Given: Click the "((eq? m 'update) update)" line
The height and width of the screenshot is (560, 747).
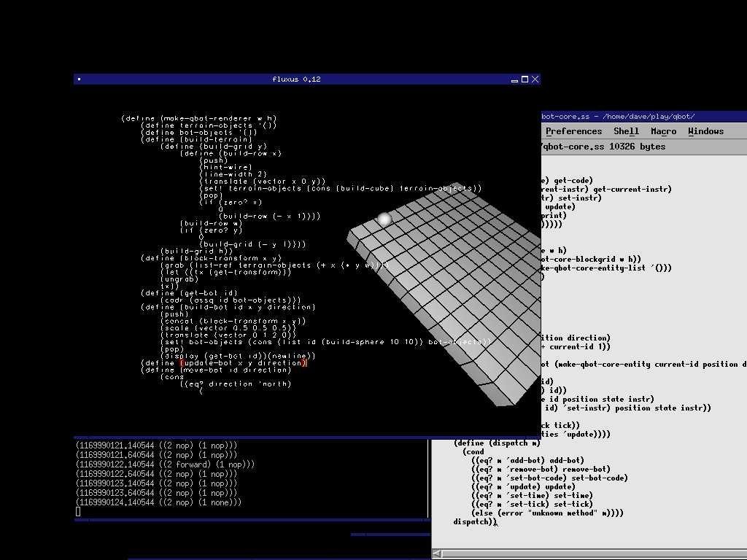Looking at the screenshot, I should [523, 486].
